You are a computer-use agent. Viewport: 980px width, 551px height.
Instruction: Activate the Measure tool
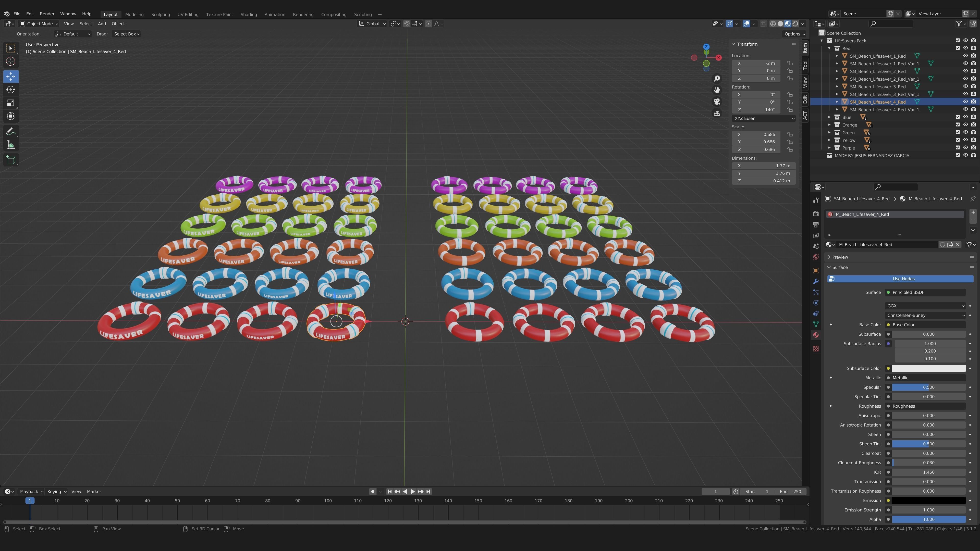pos(11,145)
